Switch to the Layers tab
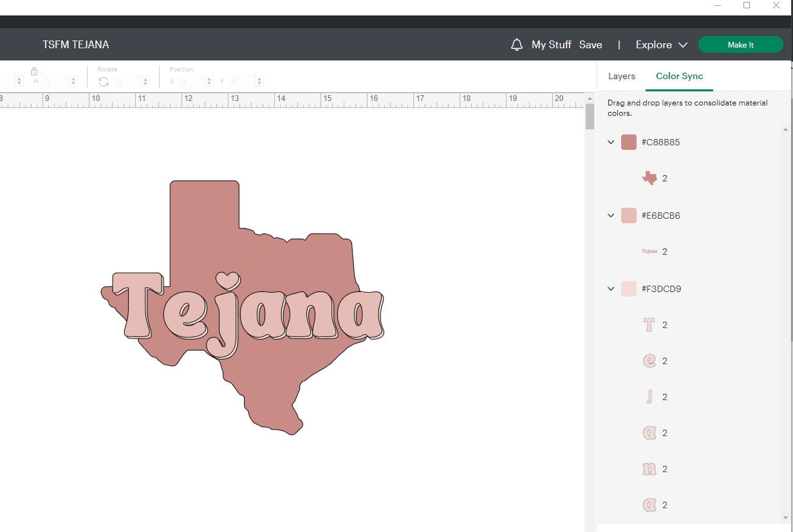 pos(620,76)
